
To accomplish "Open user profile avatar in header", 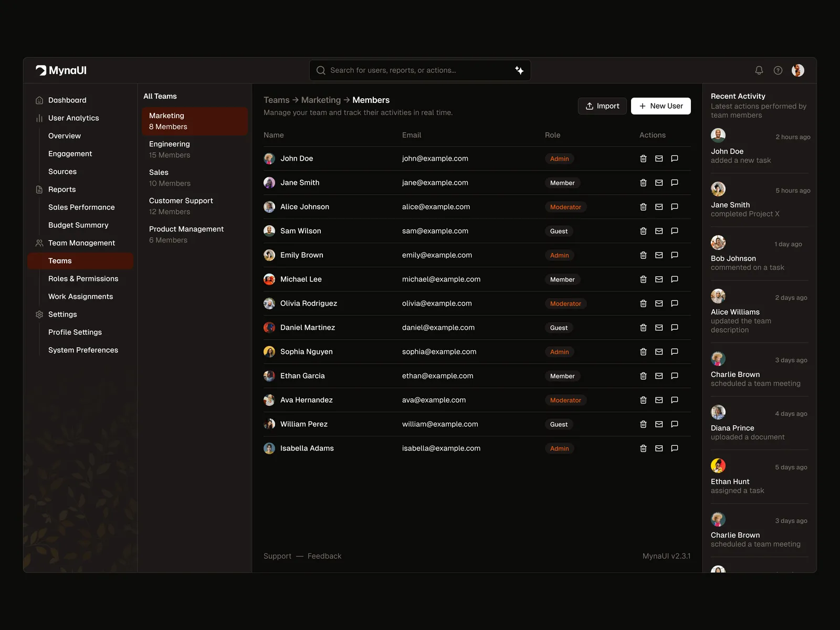I will click(x=797, y=70).
